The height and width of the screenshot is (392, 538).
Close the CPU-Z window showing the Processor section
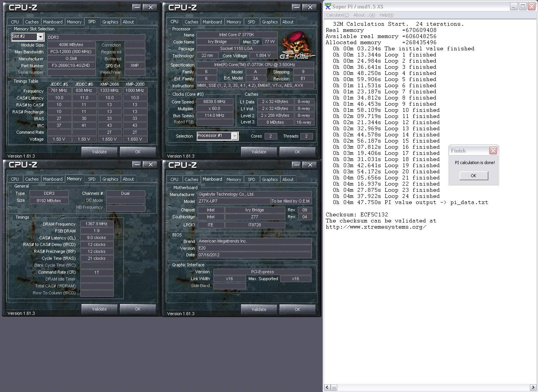pyautogui.click(x=310, y=7)
